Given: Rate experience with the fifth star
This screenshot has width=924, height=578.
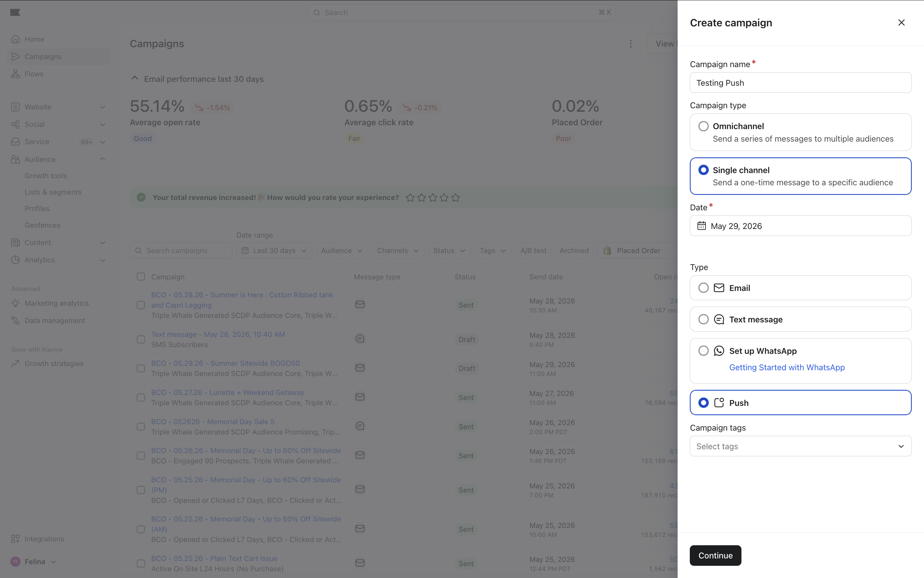Looking at the screenshot, I should pyautogui.click(x=456, y=197).
